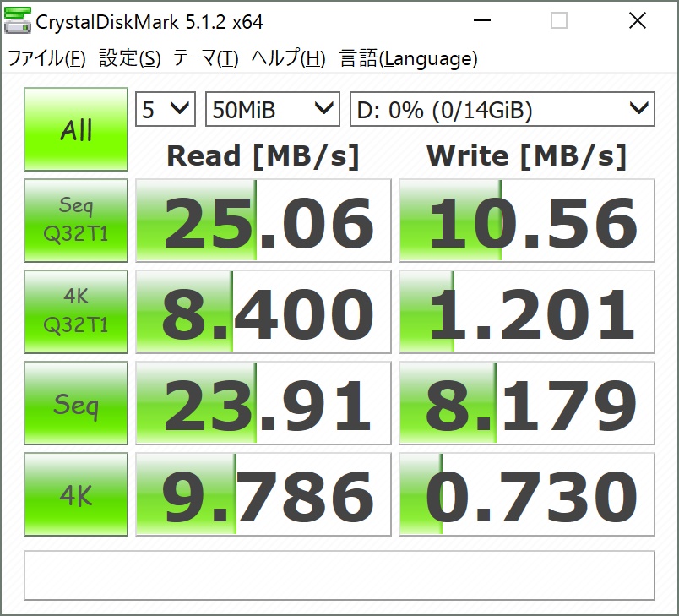679x616 pixels.
Task: Open the ファイル(F) menu
Action: (x=46, y=58)
